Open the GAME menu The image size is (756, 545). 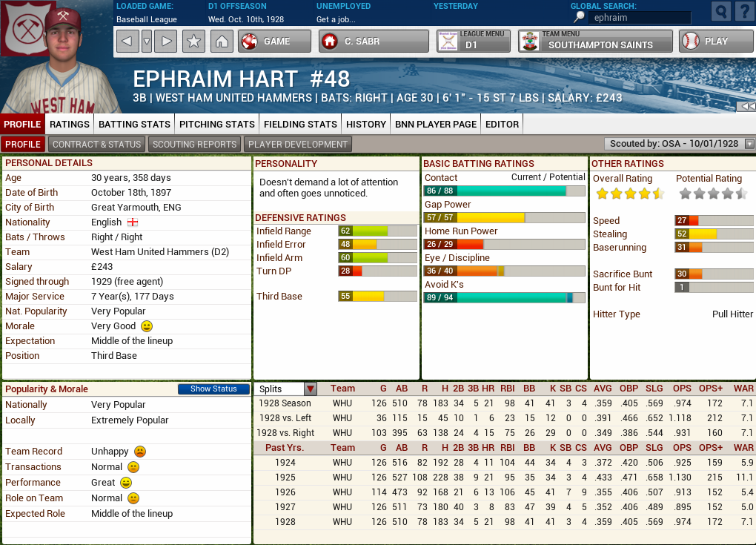pyautogui.click(x=275, y=41)
